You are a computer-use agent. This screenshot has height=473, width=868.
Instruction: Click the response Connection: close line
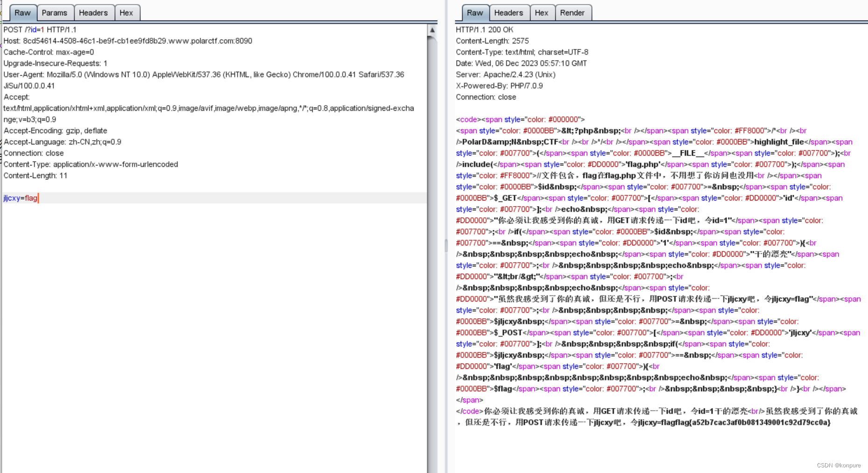point(486,97)
